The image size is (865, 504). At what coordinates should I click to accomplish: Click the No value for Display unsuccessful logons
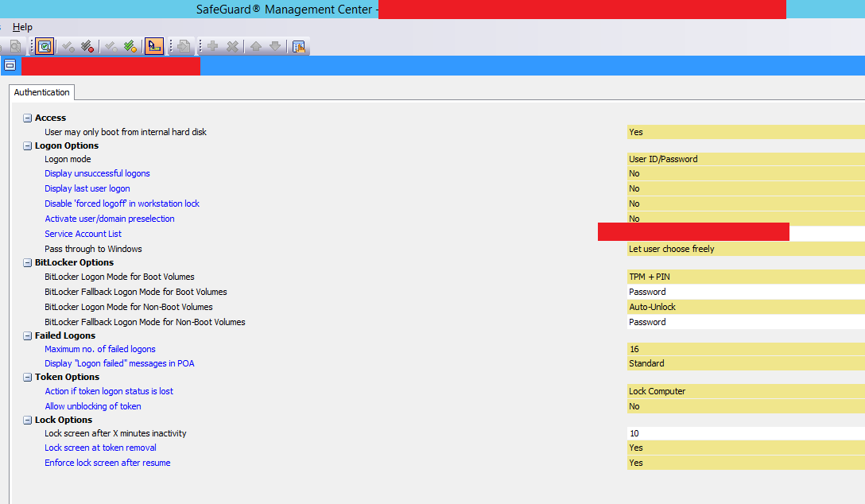[746, 173]
